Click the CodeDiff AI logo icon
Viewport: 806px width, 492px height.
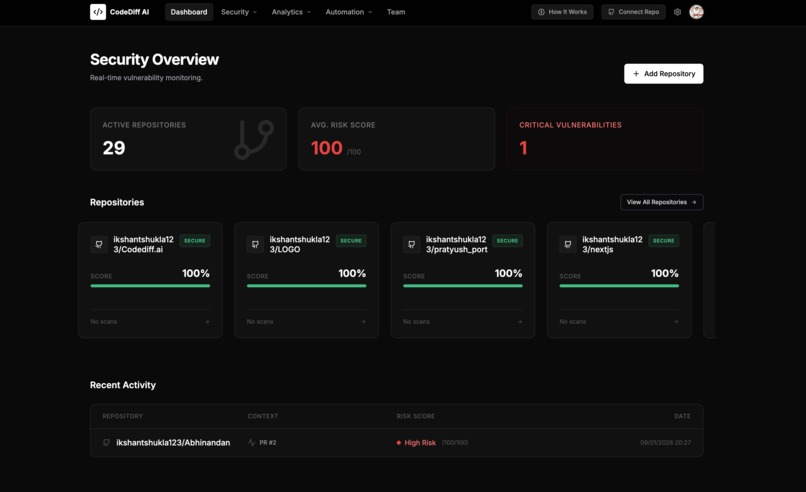98,12
